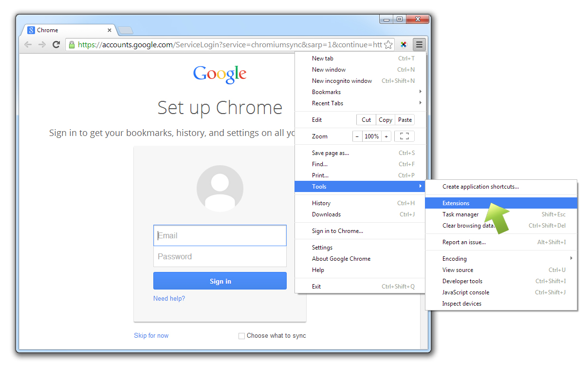Click the Skip for now link
The width and height of the screenshot is (588, 386).
[151, 336]
